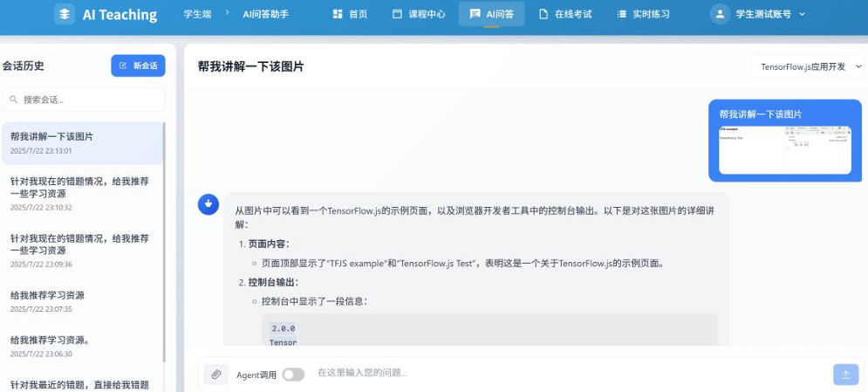Open the uploaded image thumbnail in chat
The image size is (868, 392).
(785, 150)
